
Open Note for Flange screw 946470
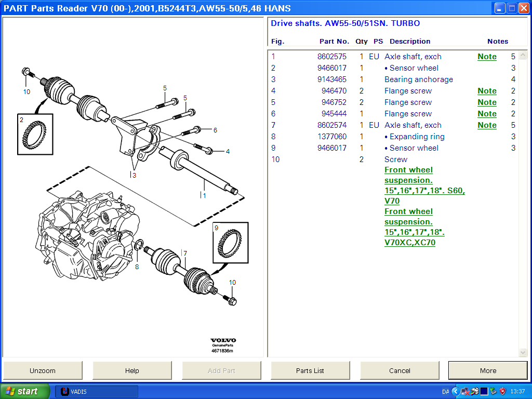point(487,91)
